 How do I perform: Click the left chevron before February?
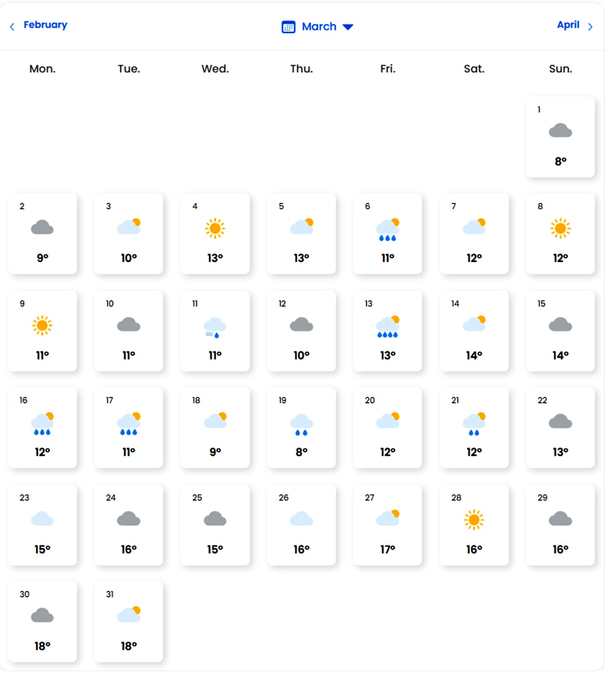point(12,27)
